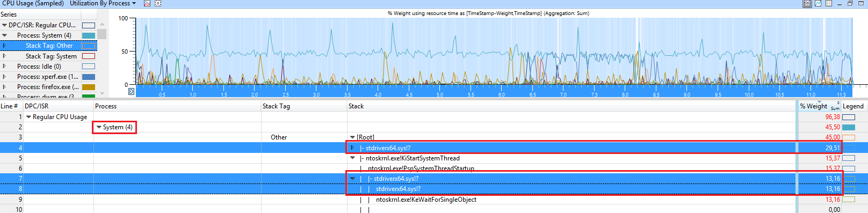Image resolution: width=868 pixels, height=213 pixels.
Task: Collapse the Process: System (4) series
Action: [x=4, y=35]
